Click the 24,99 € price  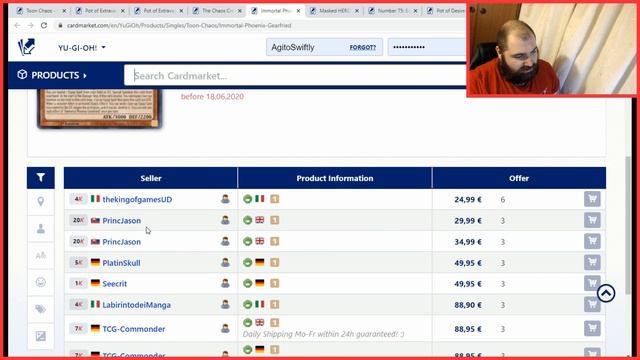point(468,200)
